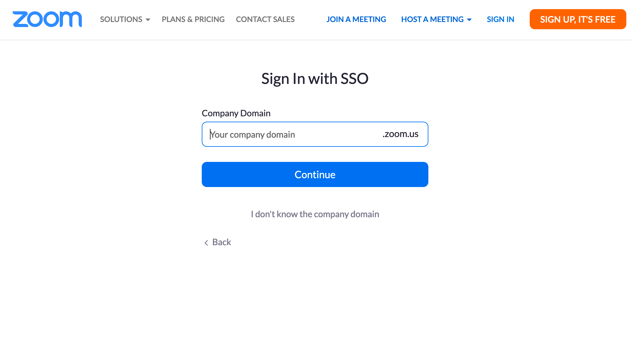Screen dimensions: 632x364
Task: Click the Your company domain placeholder text
Action: (252, 135)
